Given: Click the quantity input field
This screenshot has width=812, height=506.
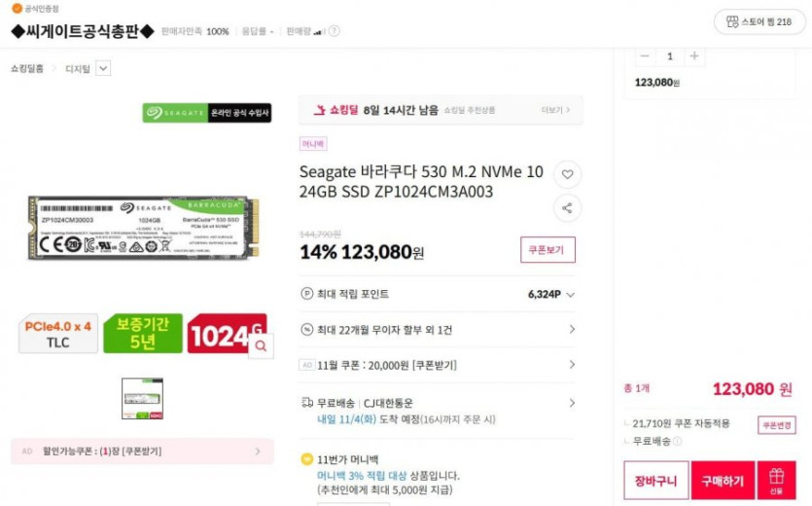Looking at the screenshot, I should (x=670, y=56).
